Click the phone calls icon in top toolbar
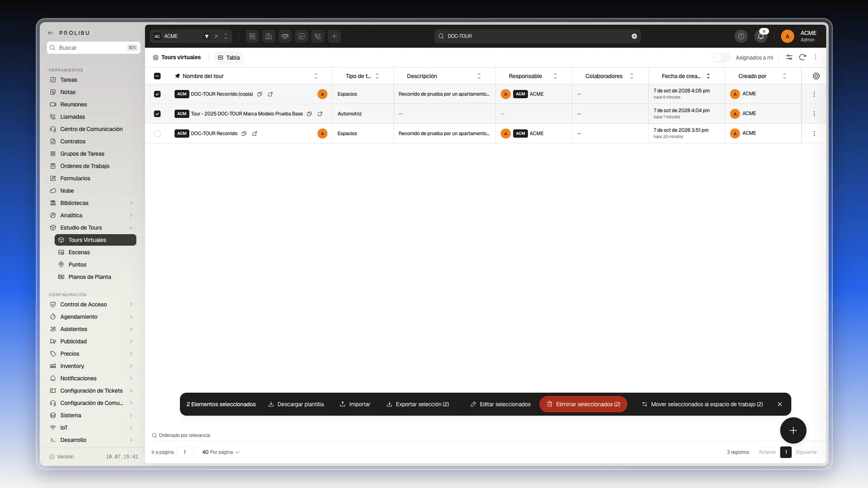The width and height of the screenshot is (868, 488). (x=318, y=36)
